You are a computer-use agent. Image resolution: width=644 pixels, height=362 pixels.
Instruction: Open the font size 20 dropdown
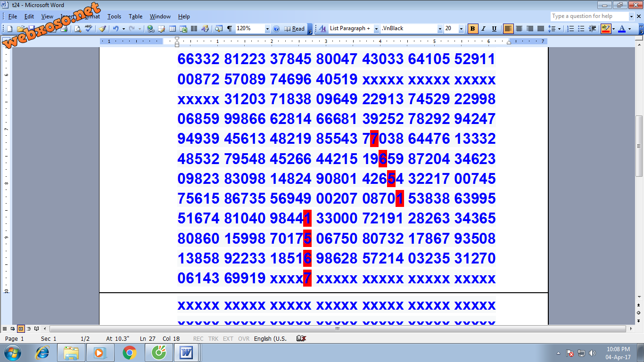461,29
